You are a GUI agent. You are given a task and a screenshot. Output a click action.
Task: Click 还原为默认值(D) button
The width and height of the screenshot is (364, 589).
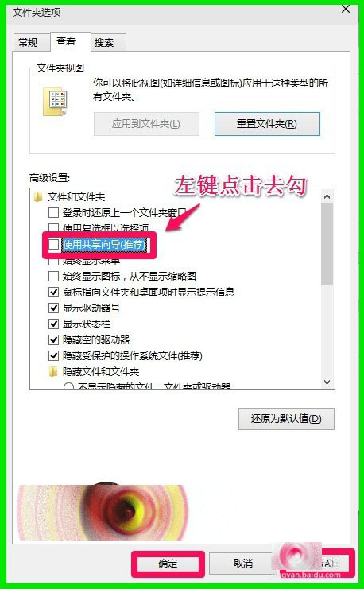pos(286,418)
